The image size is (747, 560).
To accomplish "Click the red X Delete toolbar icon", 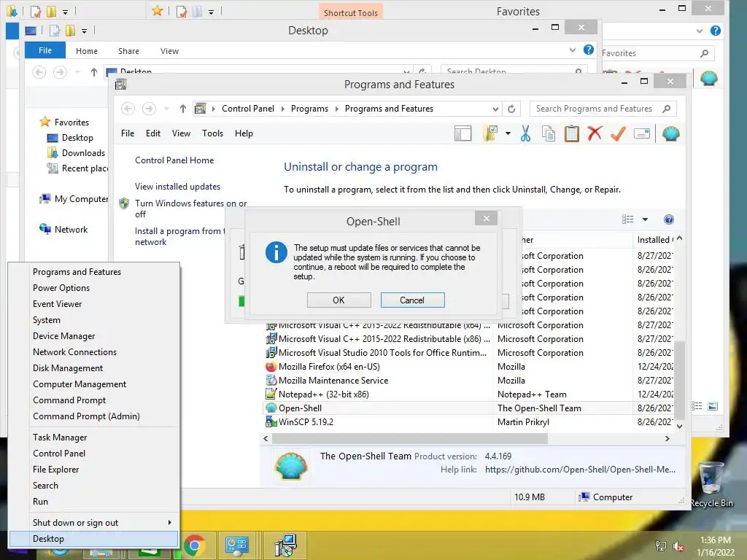I will pyautogui.click(x=595, y=134).
